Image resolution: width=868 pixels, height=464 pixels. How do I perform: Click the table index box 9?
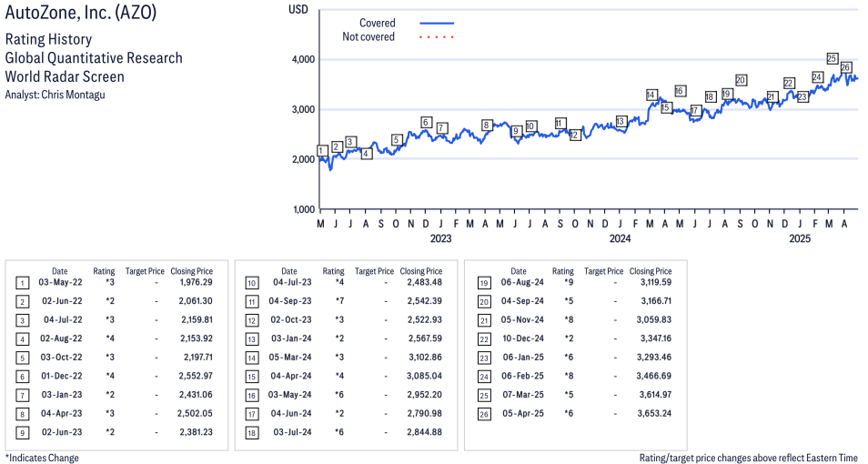pyautogui.click(x=22, y=433)
